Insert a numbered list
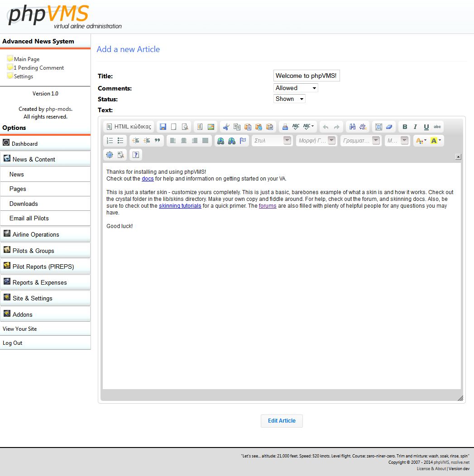474x476 pixels. tap(110, 141)
